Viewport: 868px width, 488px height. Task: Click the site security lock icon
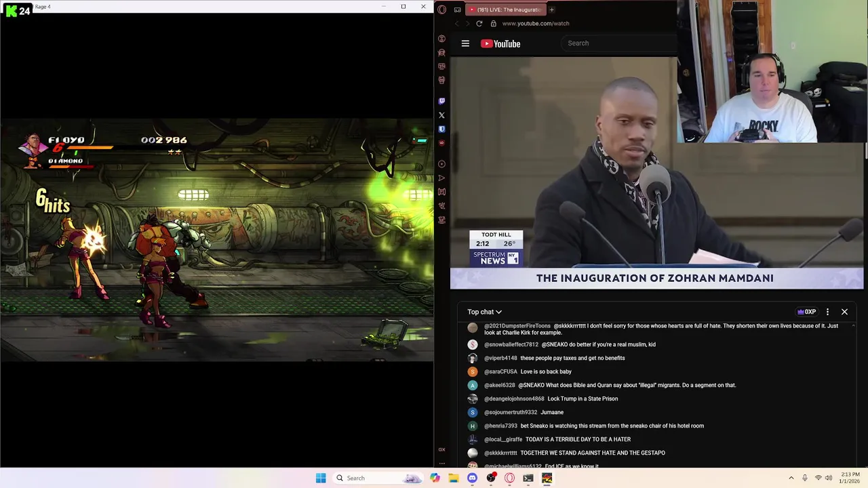[x=494, y=23]
